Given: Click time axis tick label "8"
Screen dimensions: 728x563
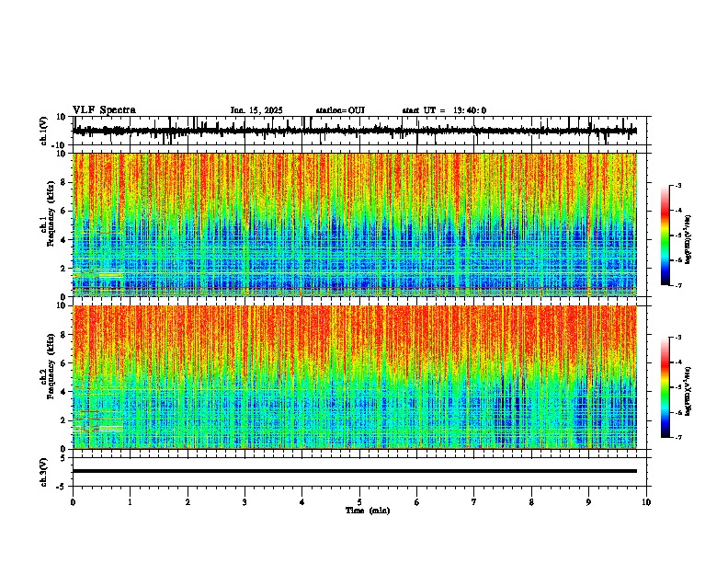Looking at the screenshot, I should [531, 502].
